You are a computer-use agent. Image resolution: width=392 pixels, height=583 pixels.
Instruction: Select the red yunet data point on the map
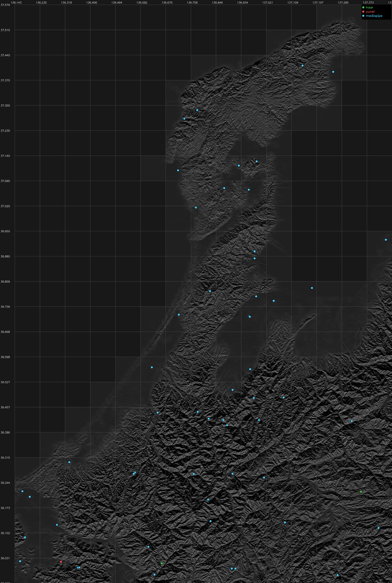61,562
